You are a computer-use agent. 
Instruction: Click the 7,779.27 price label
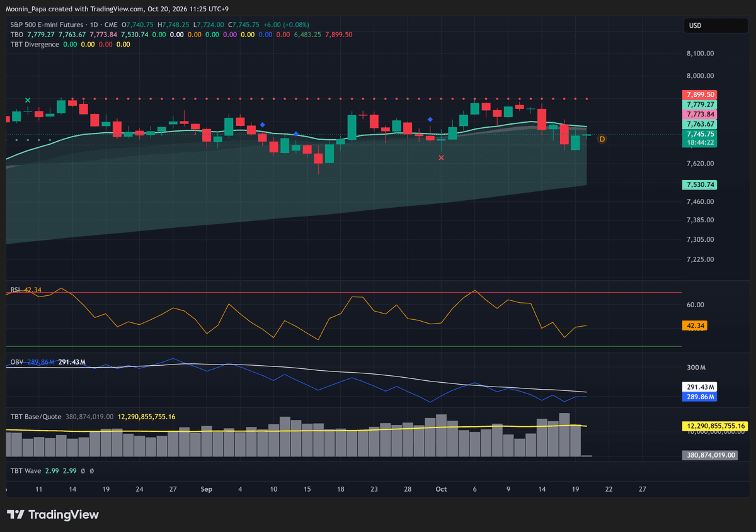coord(700,105)
